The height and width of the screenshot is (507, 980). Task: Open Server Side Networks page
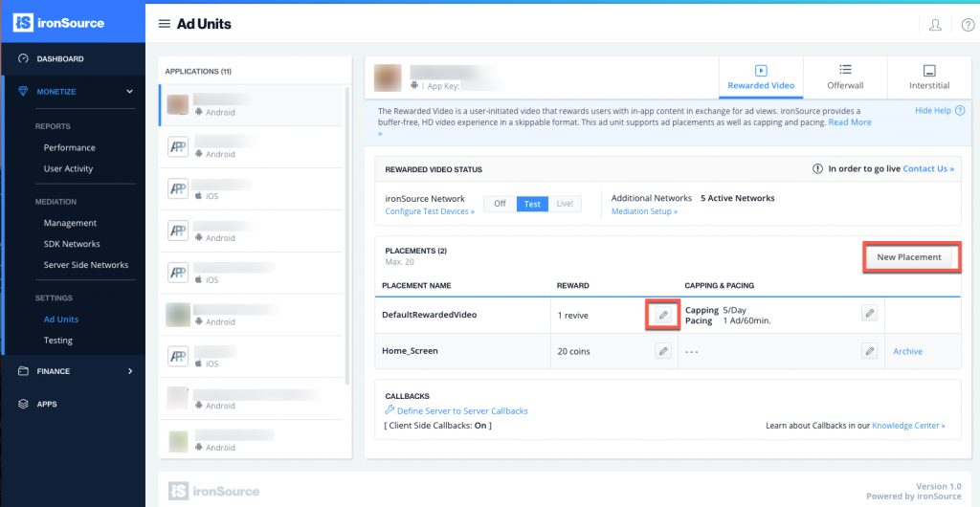(86, 265)
